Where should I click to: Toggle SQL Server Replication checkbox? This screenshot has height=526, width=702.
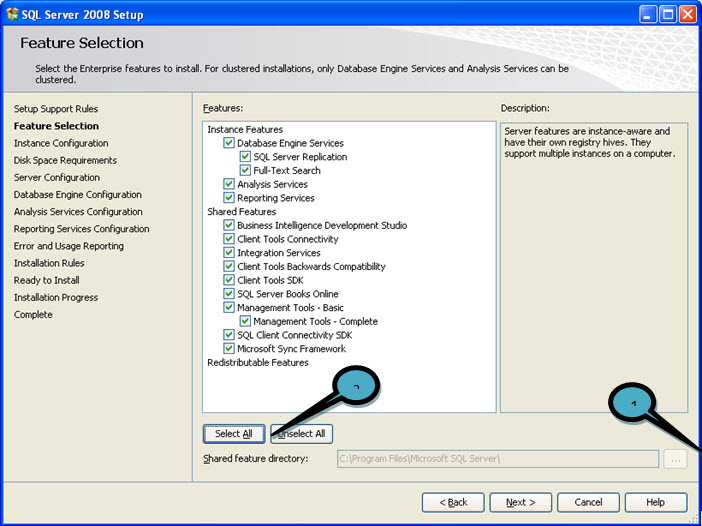click(x=245, y=157)
